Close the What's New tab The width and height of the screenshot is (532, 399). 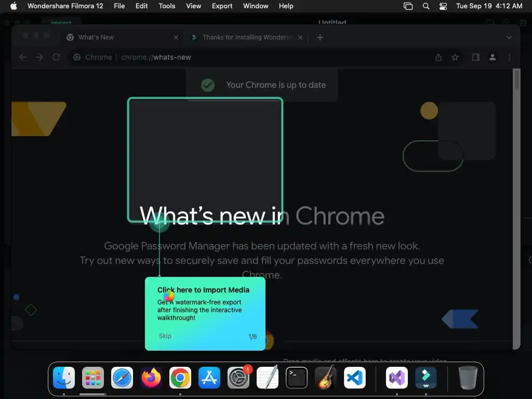[176, 37]
